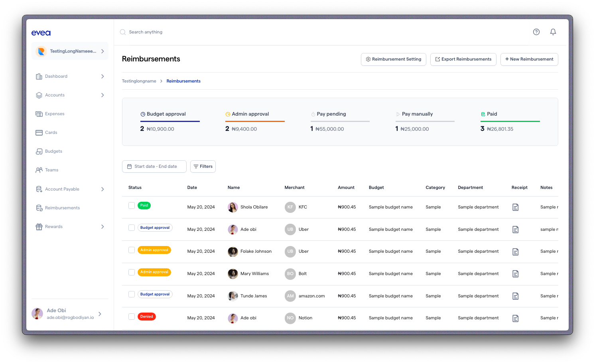This screenshot has width=595, height=364.
Task: View receipt icon in Tunde James row
Action: point(515,296)
